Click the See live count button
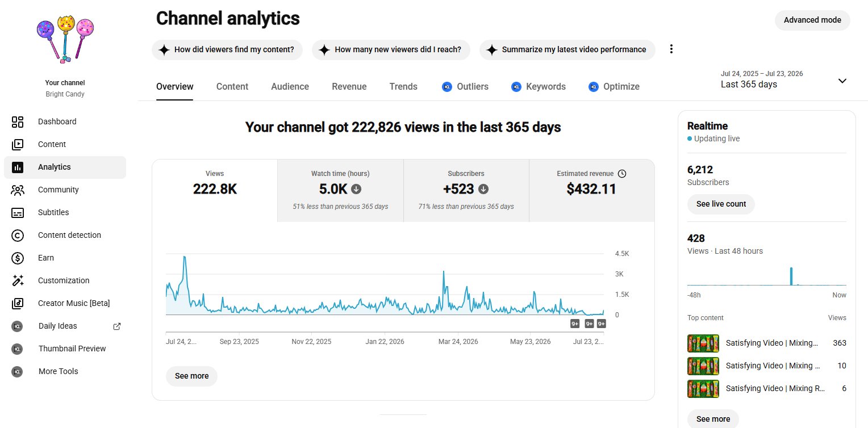868x428 pixels. click(x=721, y=204)
